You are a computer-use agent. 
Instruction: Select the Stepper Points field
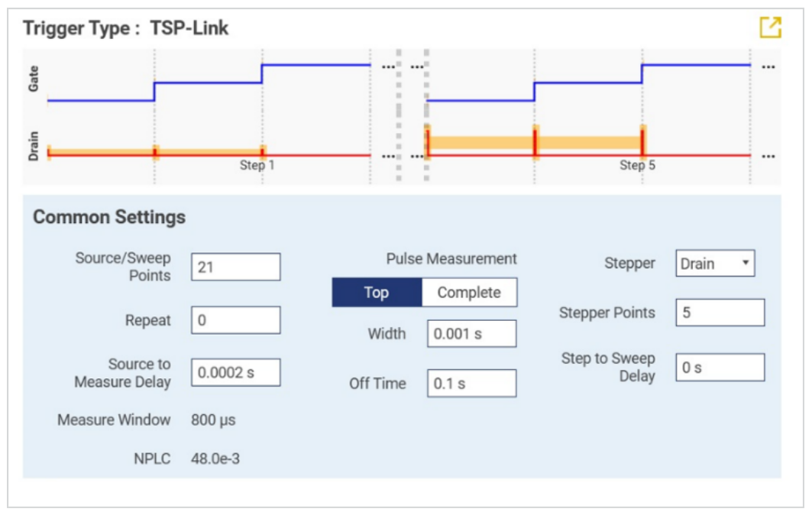coord(720,313)
